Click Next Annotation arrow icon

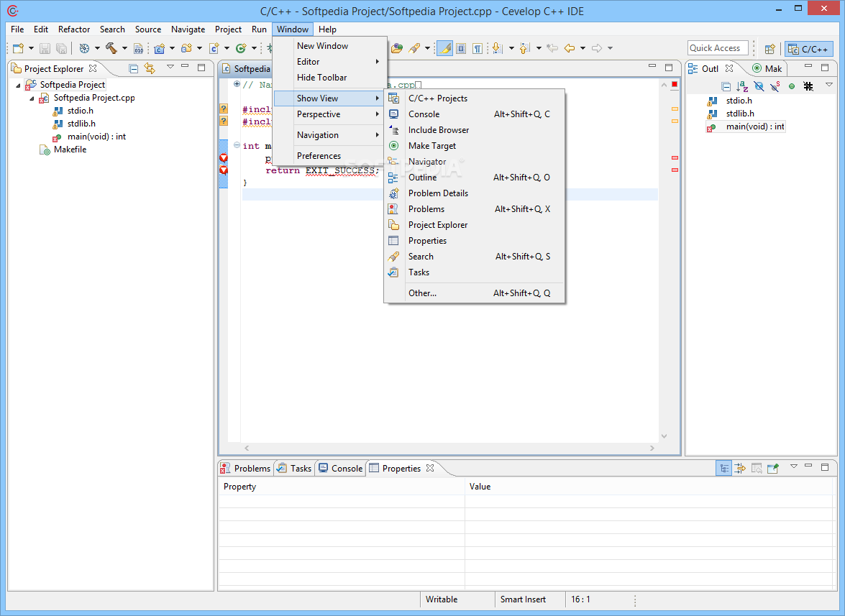pos(498,48)
